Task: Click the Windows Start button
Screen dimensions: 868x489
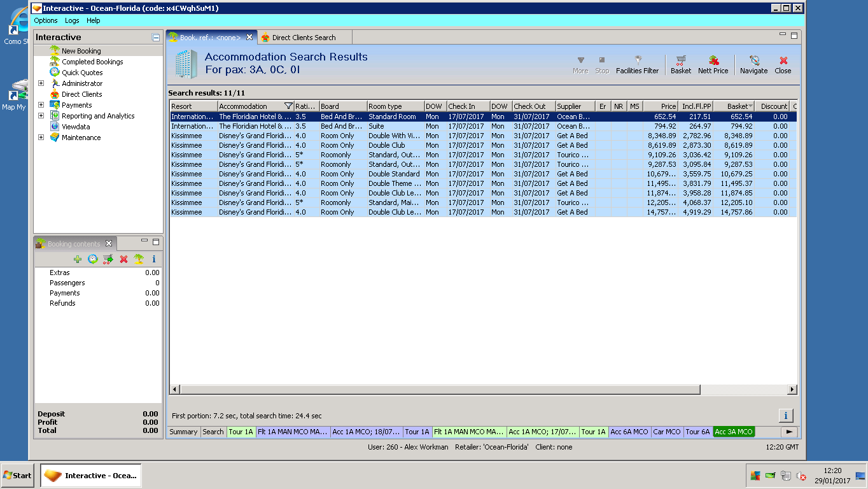Action: coord(17,476)
